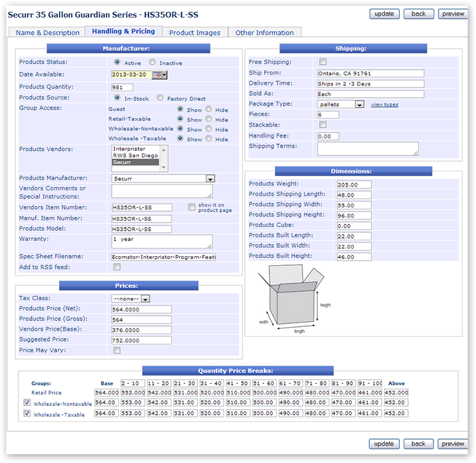This screenshot has height=463, width=476.
Task: Click the Shipping Terms text area
Action: [368, 149]
